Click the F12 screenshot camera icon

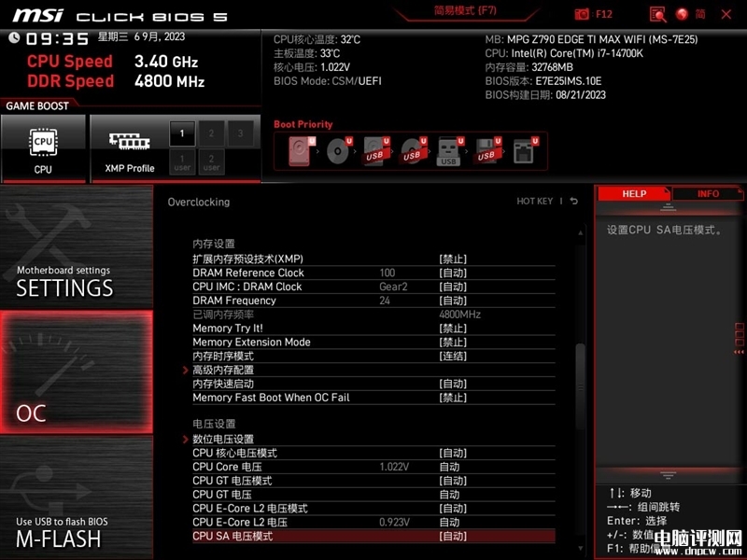(x=582, y=14)
